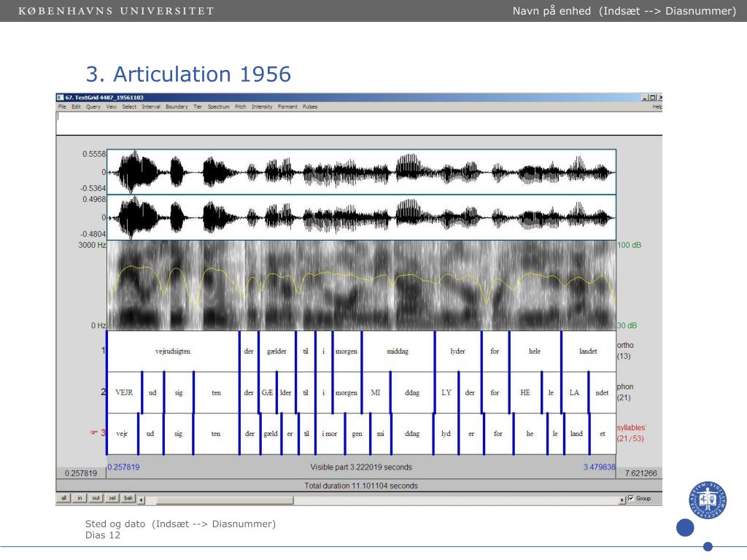Image resolution: width=747 pixels, height=560 pixels.
Task: Open the Tier menu
Action: (x=198, y=106)
